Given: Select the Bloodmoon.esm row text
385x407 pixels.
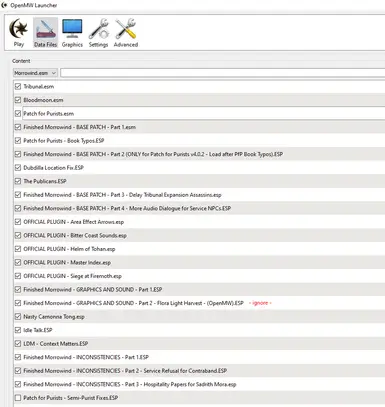Looking at the screenshot, I should [x=43, y=100].
